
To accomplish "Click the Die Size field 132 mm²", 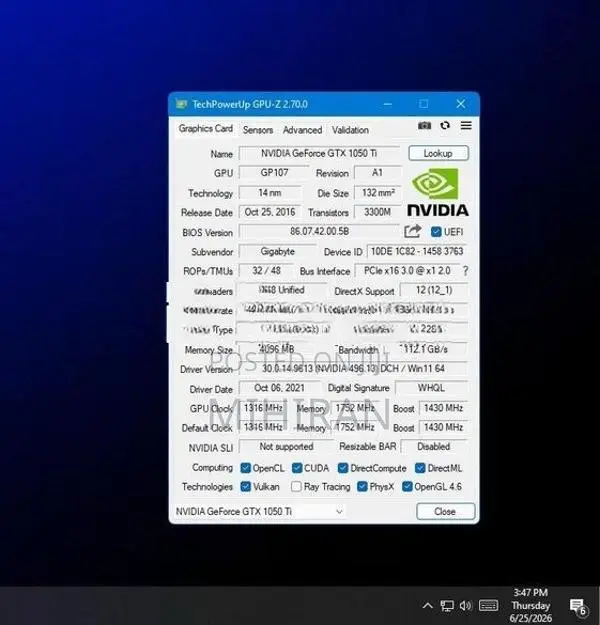I will pyautogui.click(x=378, y=193).
